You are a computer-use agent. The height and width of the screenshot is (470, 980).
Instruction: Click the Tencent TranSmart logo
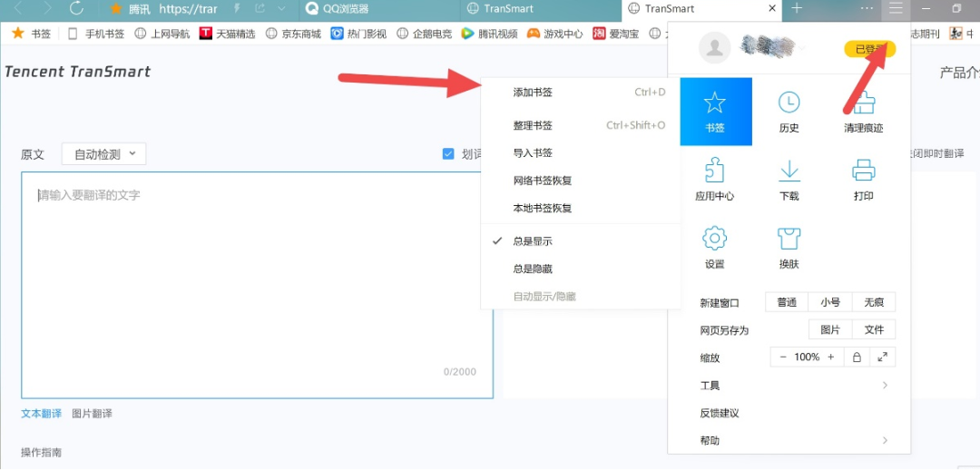click(x=77, y=72)
